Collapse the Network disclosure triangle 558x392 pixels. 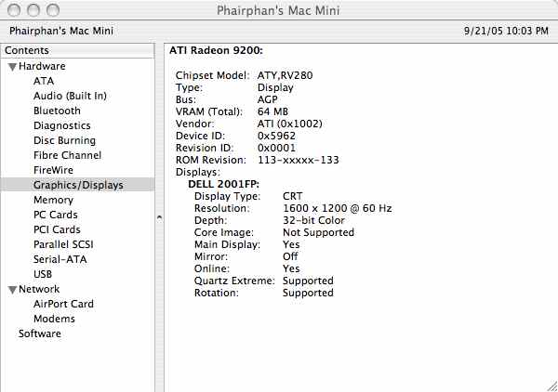tap(12, 290)
